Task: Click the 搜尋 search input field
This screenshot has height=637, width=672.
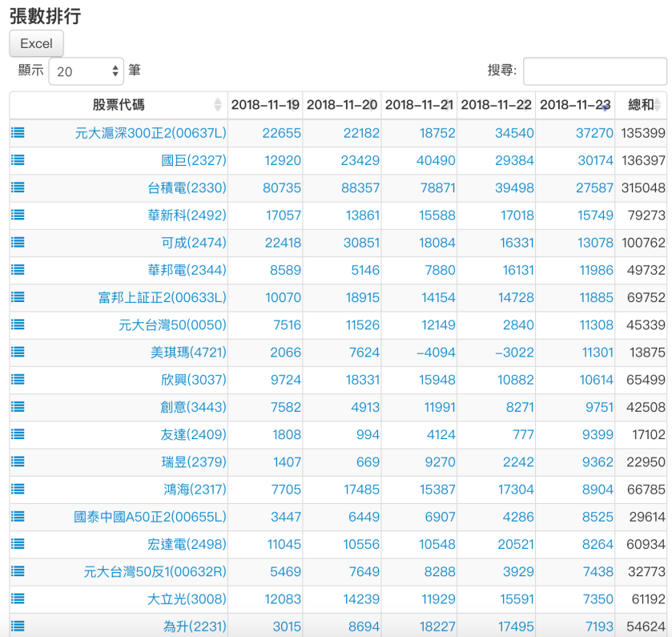Action: (594, 71)
